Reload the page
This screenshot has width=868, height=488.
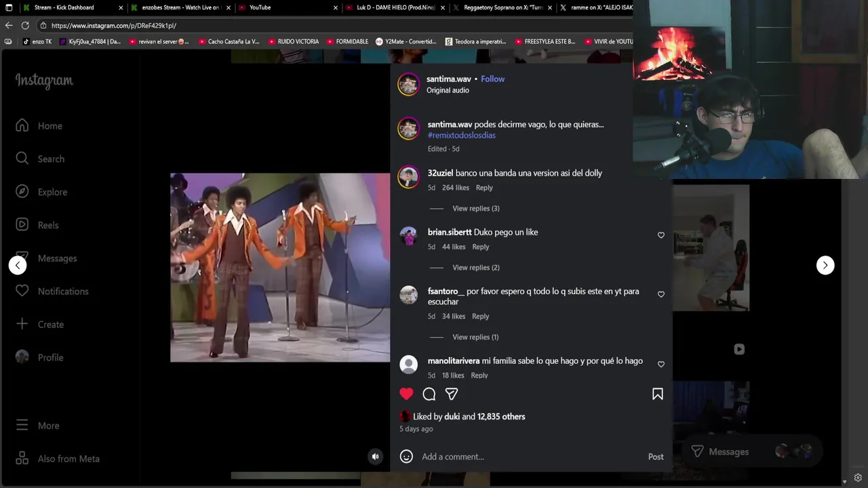click(x=25, y=25)
